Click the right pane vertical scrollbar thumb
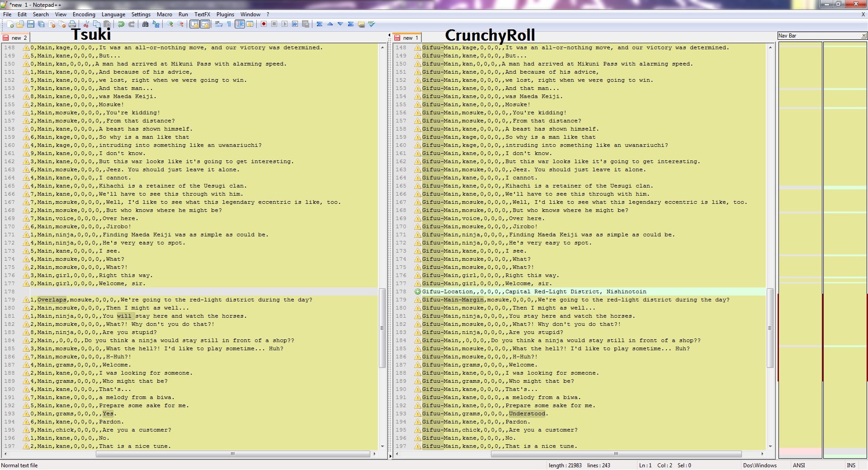The image size is (868, 470). pos(770,328)
